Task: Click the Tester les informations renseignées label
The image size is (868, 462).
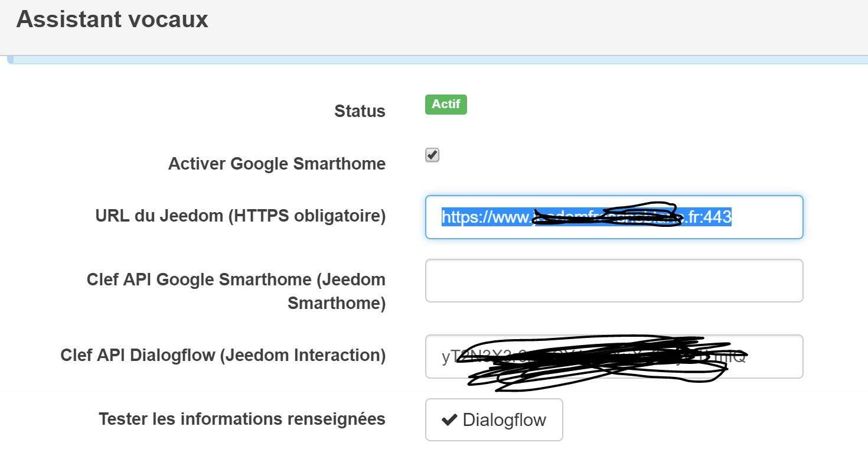Action: [242, 419]
